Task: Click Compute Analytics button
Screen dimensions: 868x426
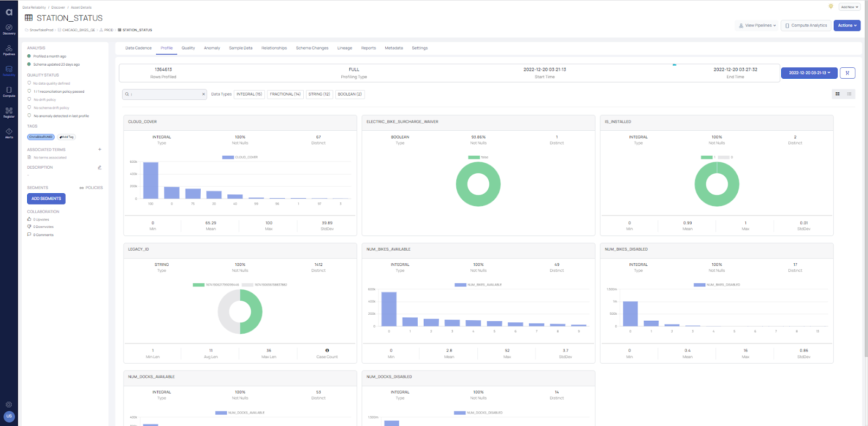Action: click(x=806, y=26)
